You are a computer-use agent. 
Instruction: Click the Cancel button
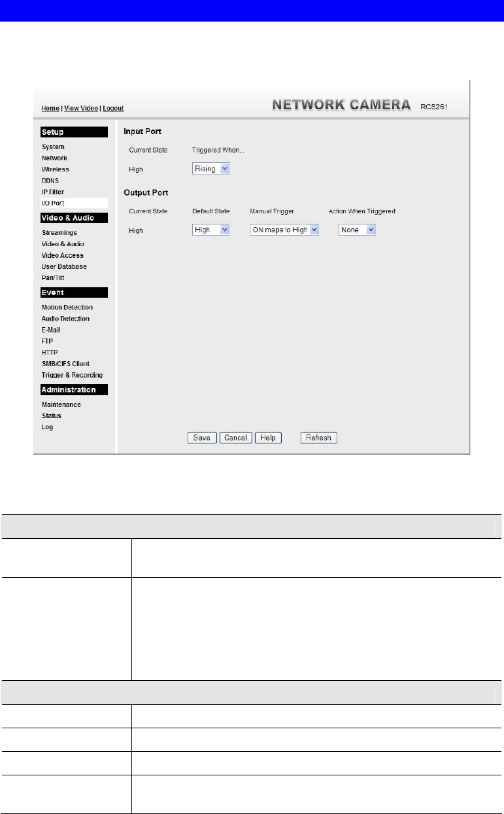tap(235, 438)
